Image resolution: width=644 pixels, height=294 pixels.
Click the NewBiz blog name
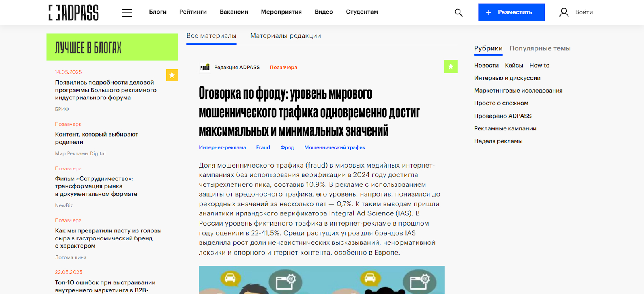point(64,205)
